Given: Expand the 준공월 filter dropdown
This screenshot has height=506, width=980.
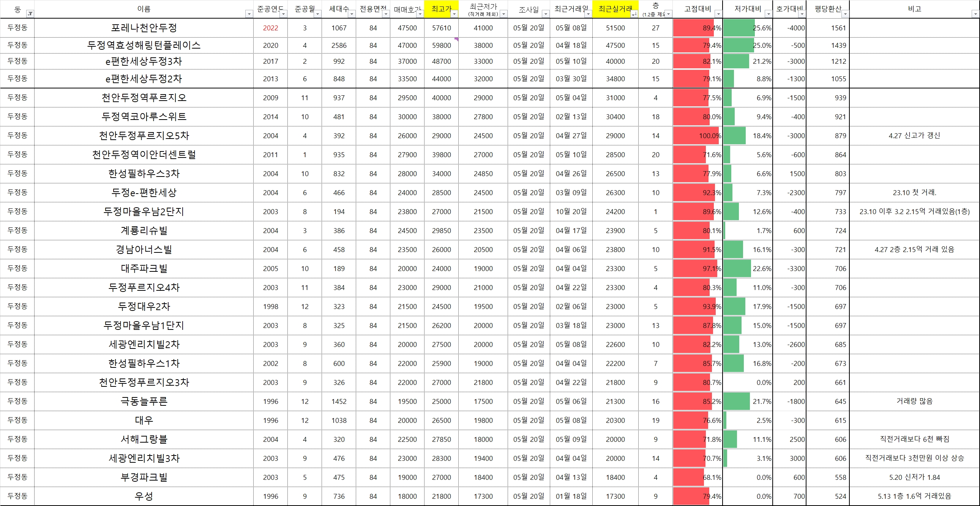Looking at the screenshot, I should pos(318,14).
